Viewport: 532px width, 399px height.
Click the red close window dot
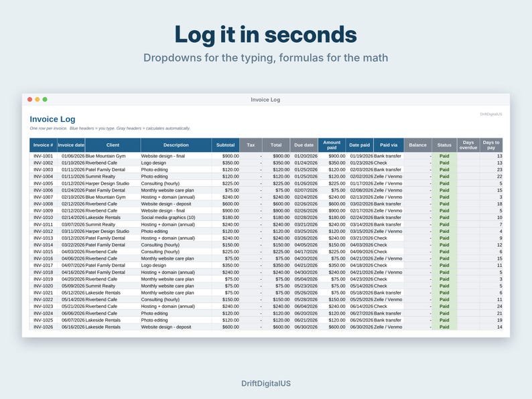tap(30, 99)
